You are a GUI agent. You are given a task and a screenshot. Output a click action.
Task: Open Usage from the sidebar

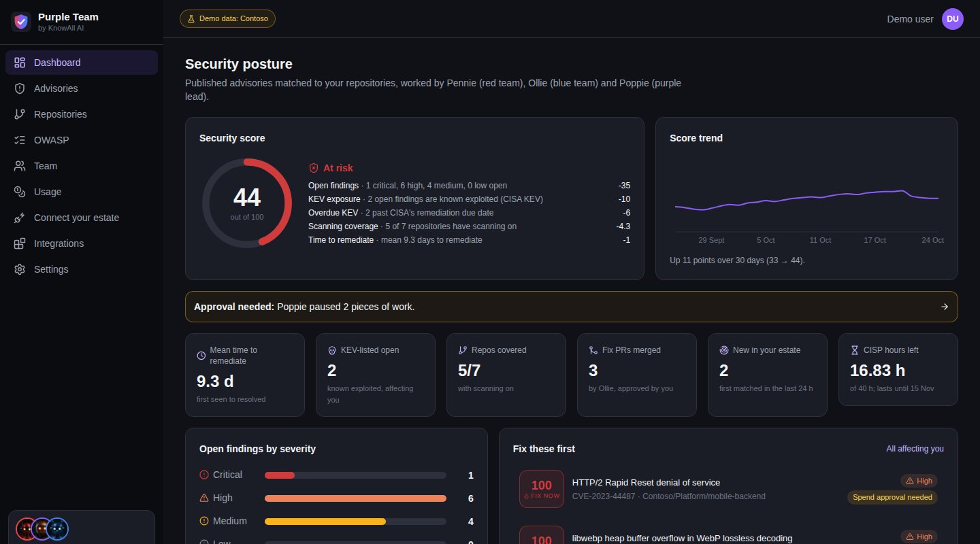82,192
